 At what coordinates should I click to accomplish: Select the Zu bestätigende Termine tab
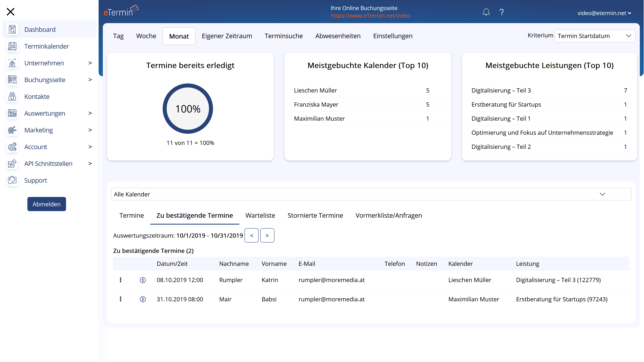click(x=195, y=215)
